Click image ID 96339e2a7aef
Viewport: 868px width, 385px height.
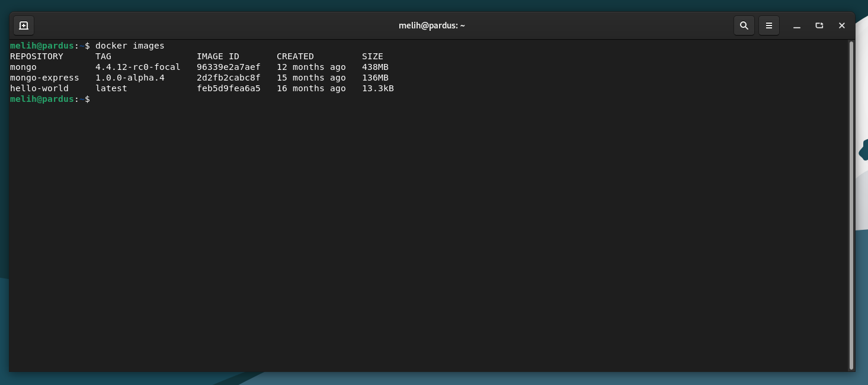tap(229, 67)
